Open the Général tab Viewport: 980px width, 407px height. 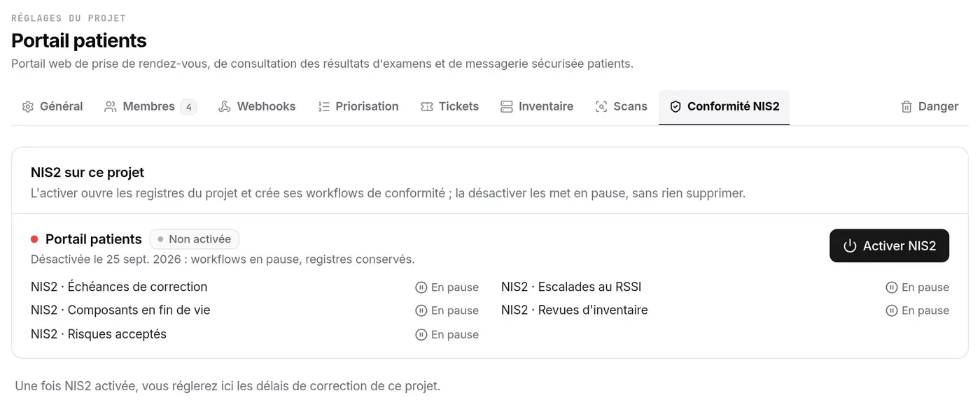52,107
